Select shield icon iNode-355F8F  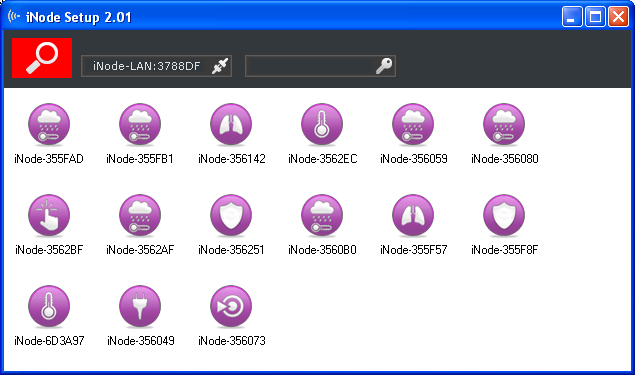coord(504,215)
